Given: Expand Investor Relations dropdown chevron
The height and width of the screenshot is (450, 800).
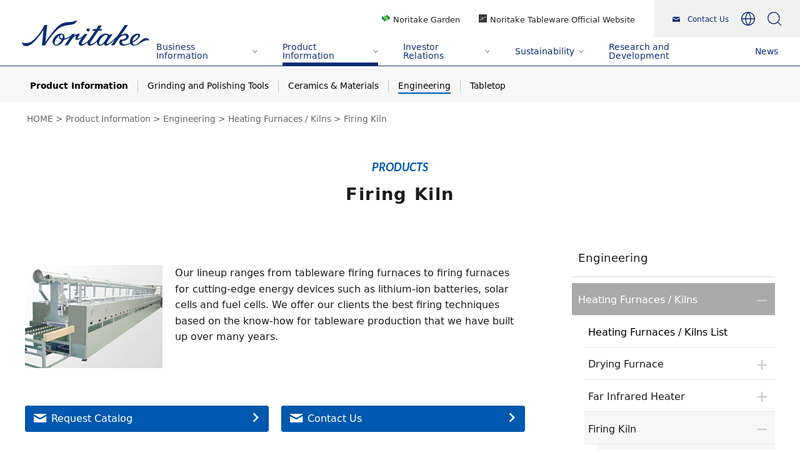Looking at the screenshot, I should 487,52.
